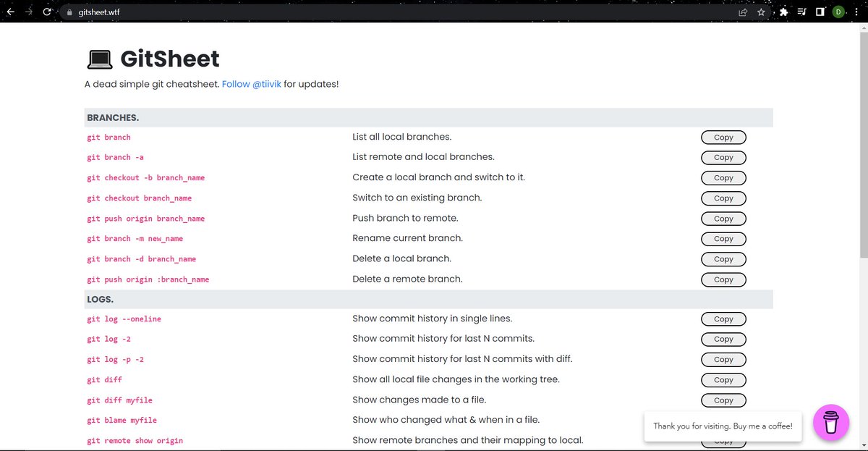The image size is (868, 451).
Task: Open the Follow @tiivik link
Action: pyautogui.click(x=251, y=84)
